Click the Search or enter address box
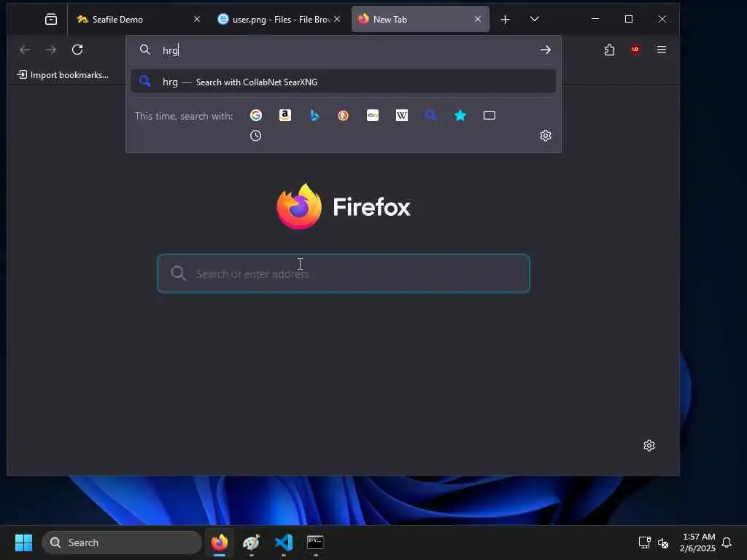747x560 pixels. 344,273
